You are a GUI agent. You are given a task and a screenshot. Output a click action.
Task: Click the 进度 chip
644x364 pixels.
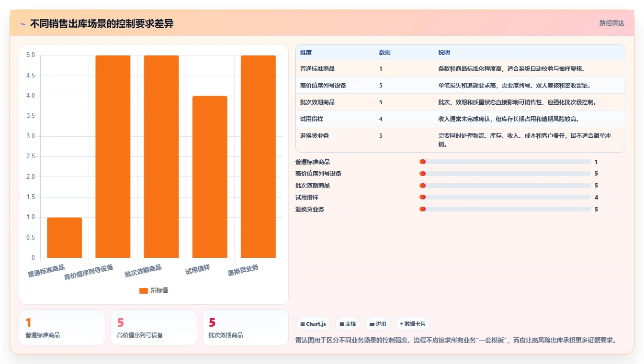[x=378, y=324]
